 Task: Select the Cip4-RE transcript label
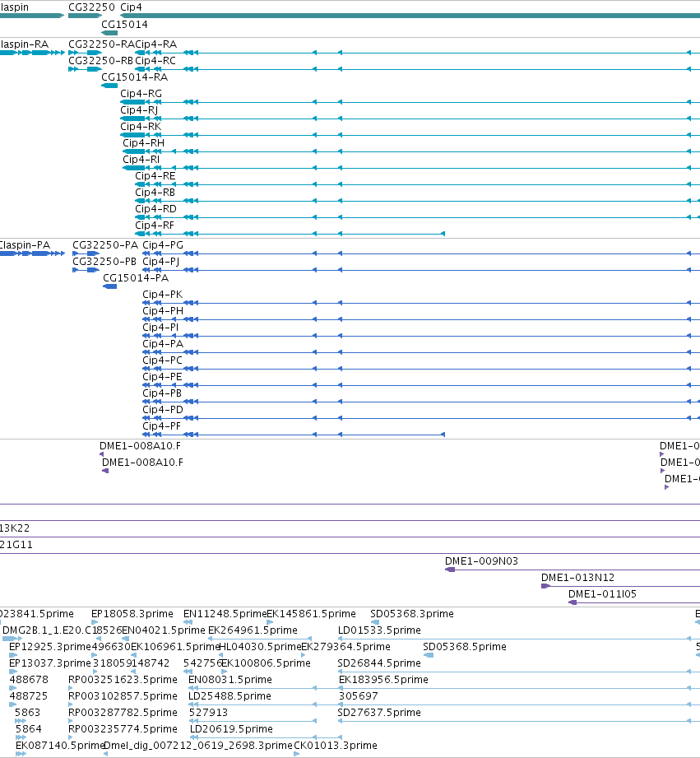point(155,176)
